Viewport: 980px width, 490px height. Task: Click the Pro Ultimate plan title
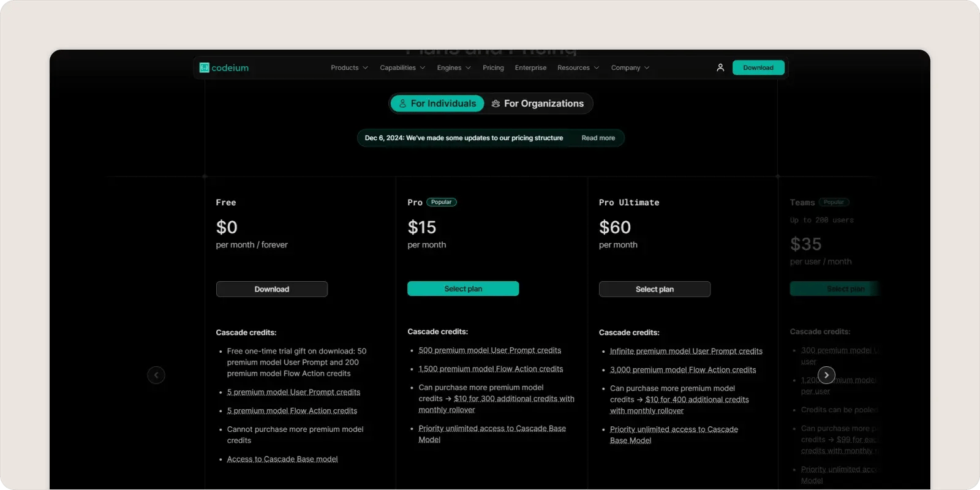629,202
